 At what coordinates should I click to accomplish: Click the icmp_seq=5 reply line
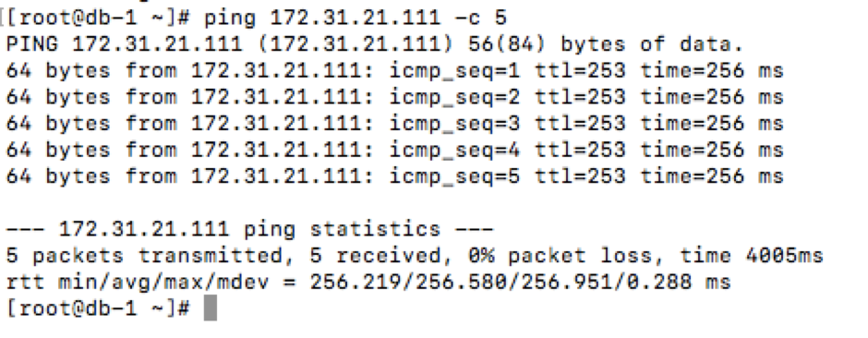[394, 177]
